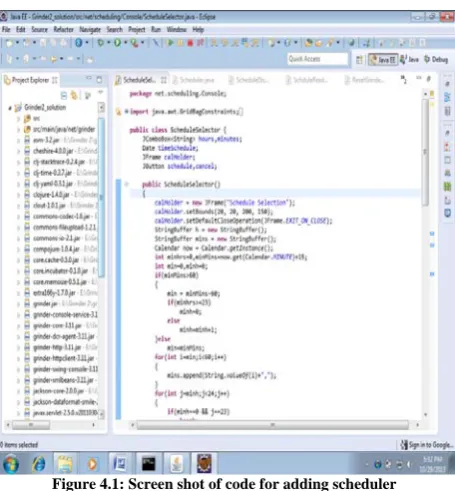Open Internet Explorer from the taskbar
The width and height of the screenshot is (455, 491).
(39, 464)
